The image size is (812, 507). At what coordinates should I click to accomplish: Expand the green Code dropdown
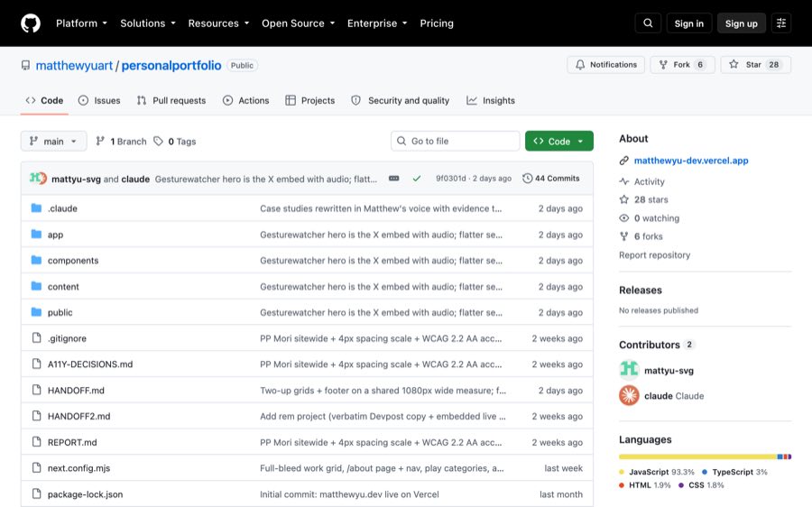pos(558,141)
